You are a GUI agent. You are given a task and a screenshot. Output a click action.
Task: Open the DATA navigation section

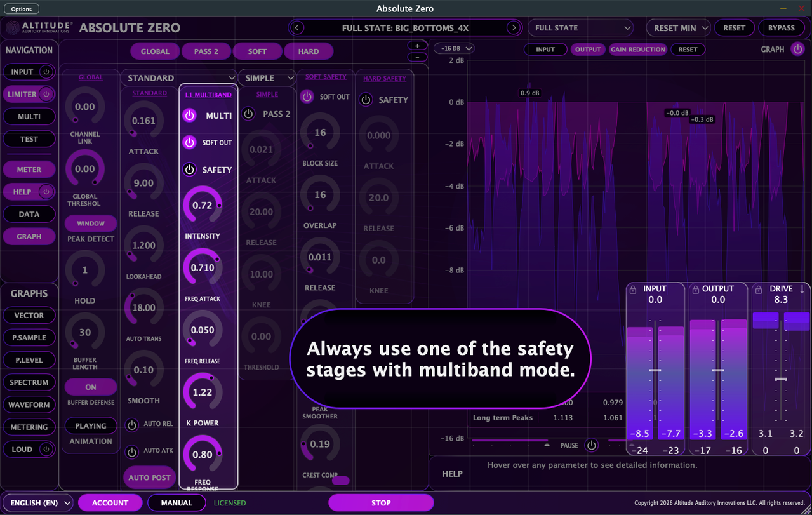pyautogui.click(x=29, y=214)
